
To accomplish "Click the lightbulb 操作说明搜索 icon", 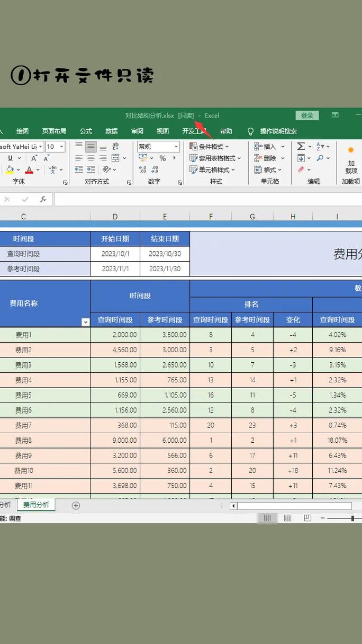I will 250,131.
